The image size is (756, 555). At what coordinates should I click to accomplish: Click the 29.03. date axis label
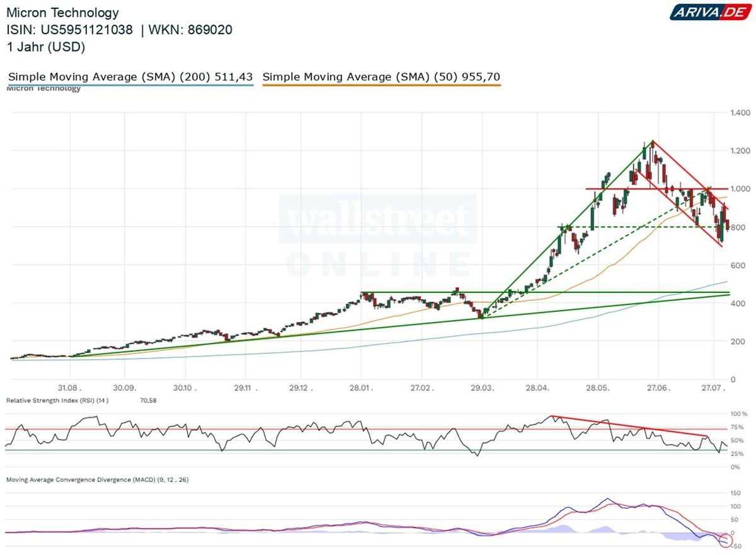[x=482, y=388]
